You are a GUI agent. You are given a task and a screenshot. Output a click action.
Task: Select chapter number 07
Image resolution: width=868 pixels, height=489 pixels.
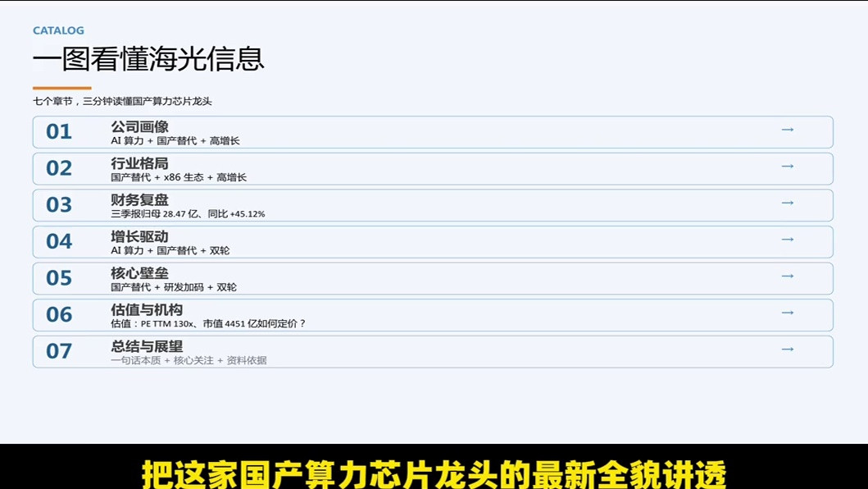click(59, 351)
